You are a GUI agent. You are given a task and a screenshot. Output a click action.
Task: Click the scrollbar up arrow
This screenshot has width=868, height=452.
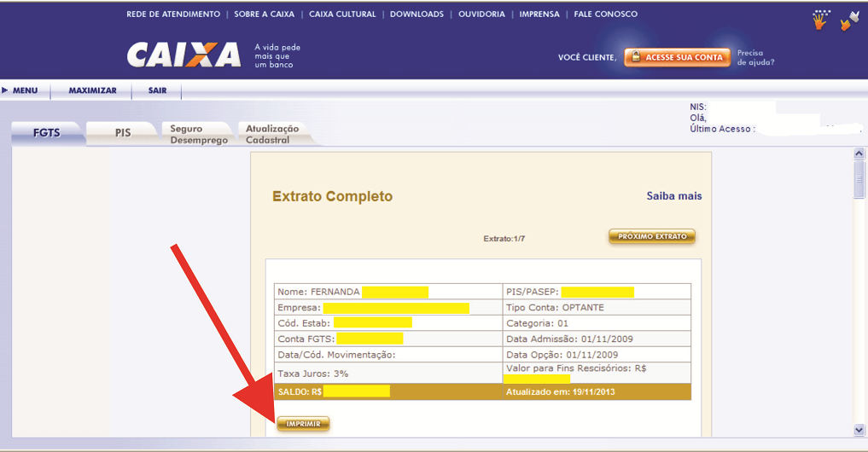point(859,154)
